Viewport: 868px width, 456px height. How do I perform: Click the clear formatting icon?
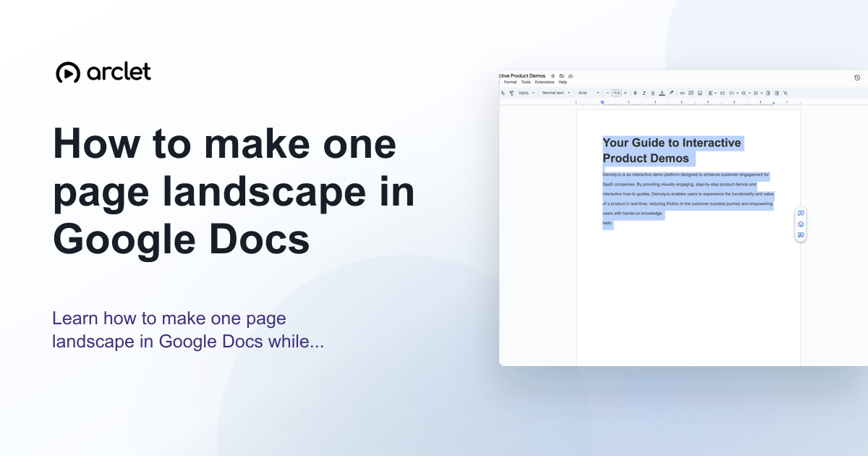click(x=786, y=93)
